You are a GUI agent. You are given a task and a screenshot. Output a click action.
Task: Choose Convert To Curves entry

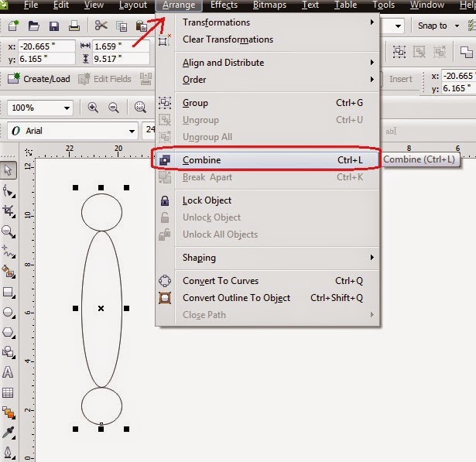click(x=267, y=281)
